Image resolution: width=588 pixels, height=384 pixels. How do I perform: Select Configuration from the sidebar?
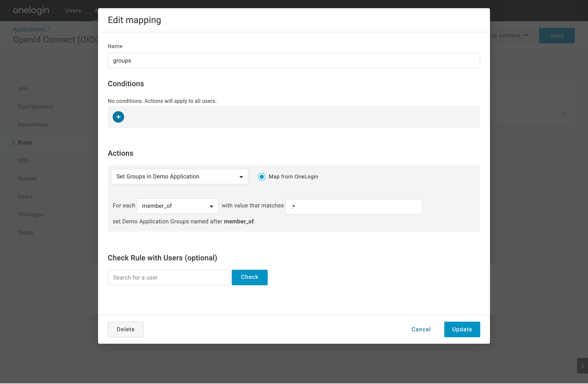click(x=35, y=106)
